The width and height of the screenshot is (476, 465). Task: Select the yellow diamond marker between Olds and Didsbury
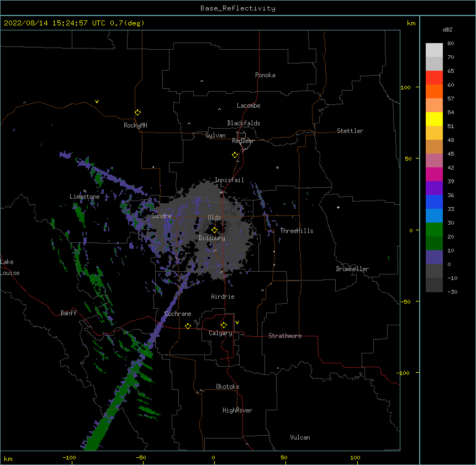click(x=214, y=230)
